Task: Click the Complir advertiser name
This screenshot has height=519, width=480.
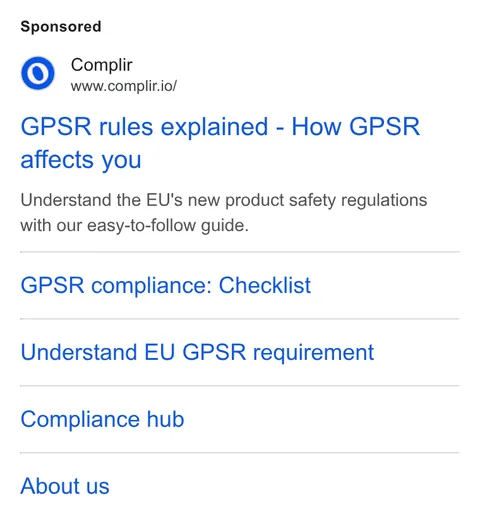Action: tap(102, 65)
